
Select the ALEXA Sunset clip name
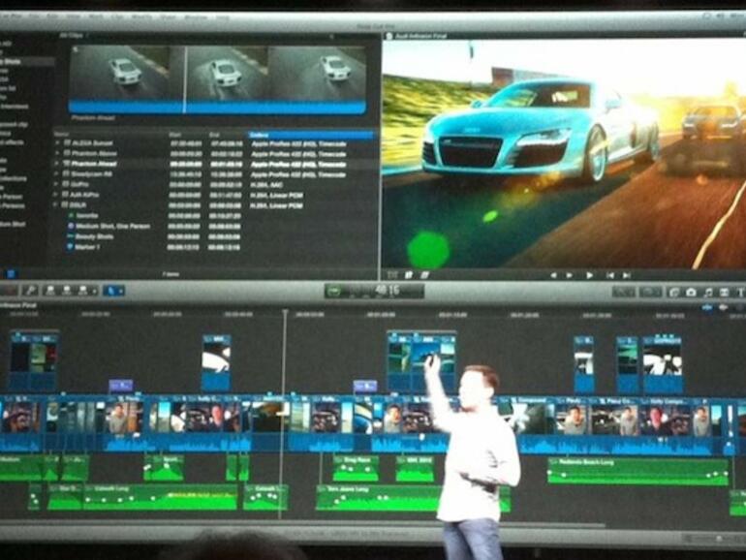pos(92,142)
